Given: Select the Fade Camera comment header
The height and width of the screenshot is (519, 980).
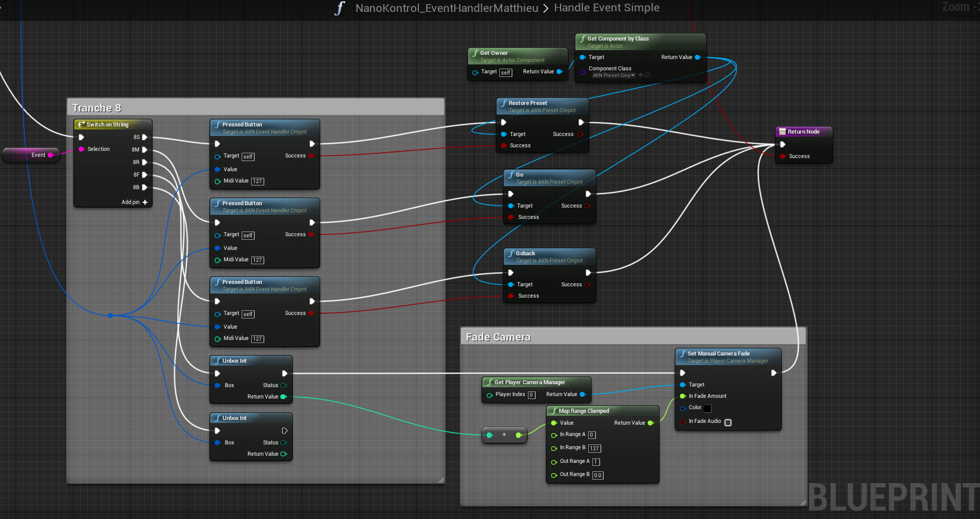Looking at the screenshot, I should [633, 336].
